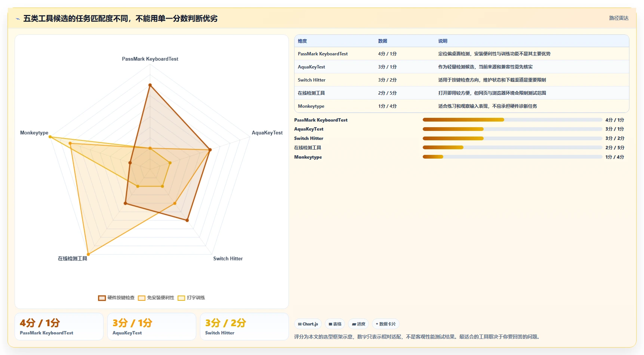Click the small icon before the page title
Viewport: 644px width, 355px height.
[x=18, y=18]
